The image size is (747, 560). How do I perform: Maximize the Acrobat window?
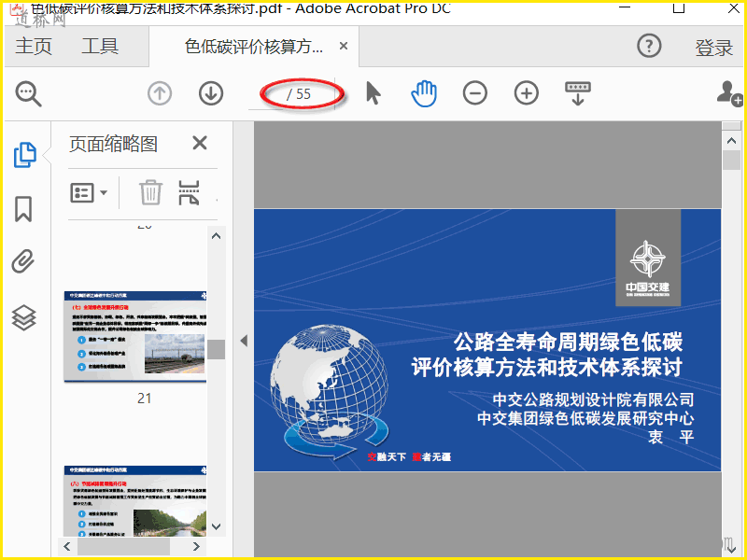[679, 8]
